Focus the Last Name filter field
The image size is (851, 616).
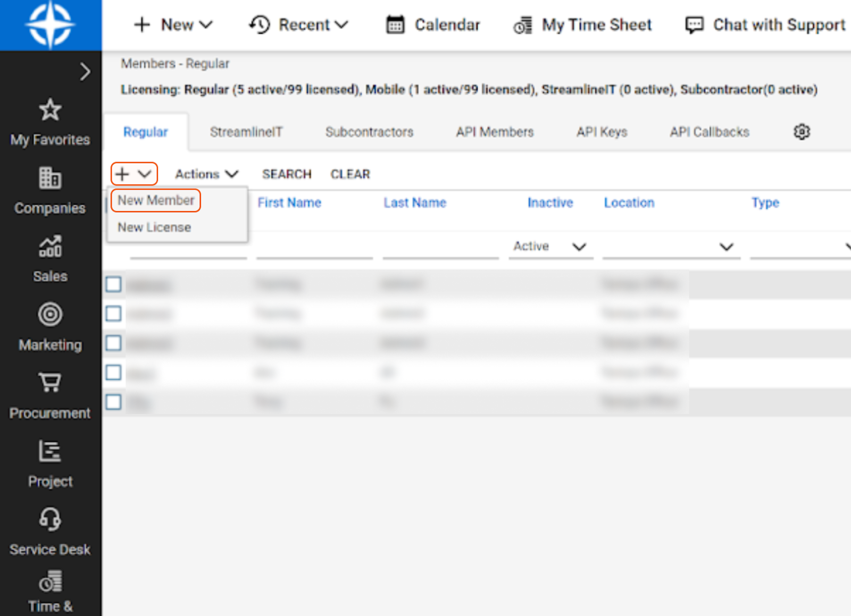coord(441,247)
